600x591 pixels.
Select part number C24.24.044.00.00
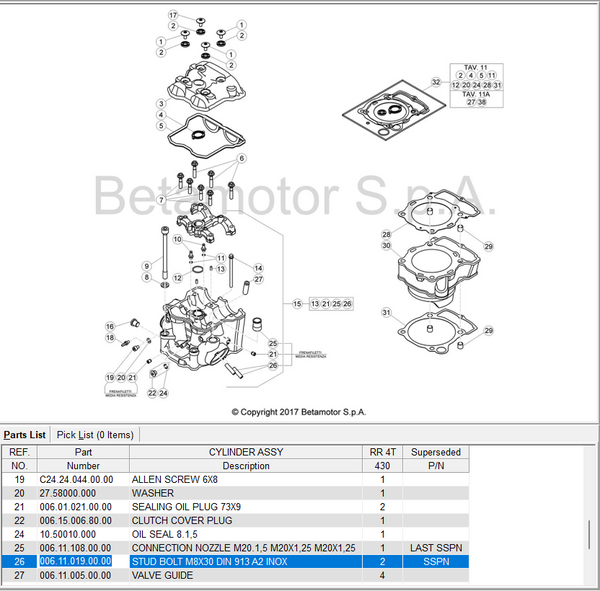coord(76,479)
